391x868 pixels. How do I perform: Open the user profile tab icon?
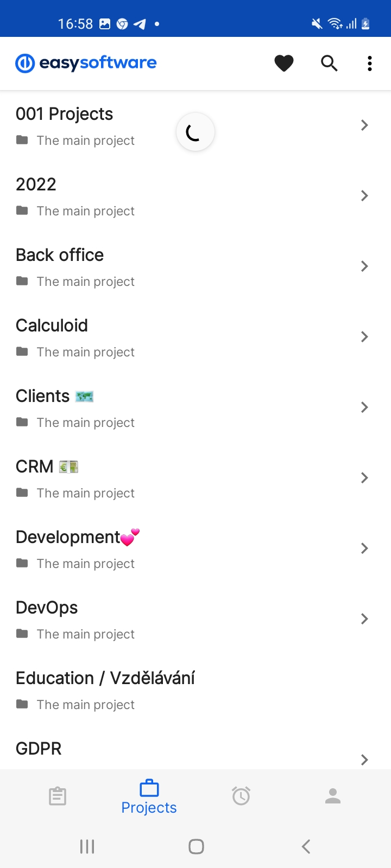tap(332, 796)
